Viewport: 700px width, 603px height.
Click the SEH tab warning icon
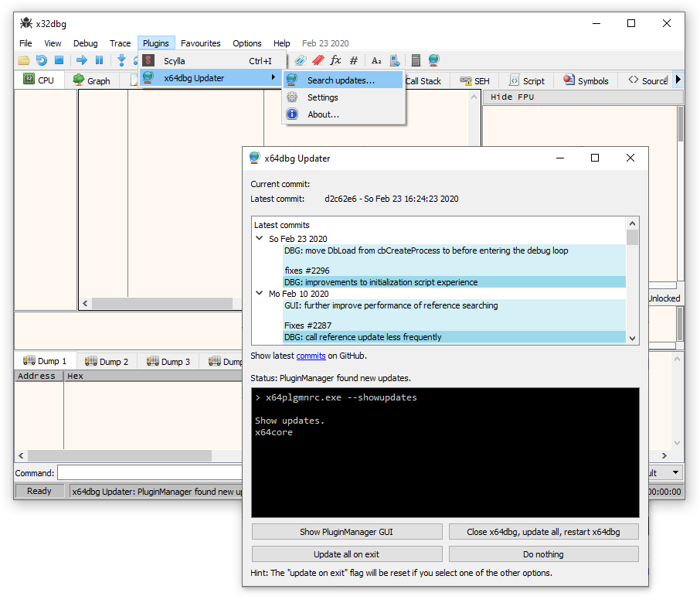[466, 80]
